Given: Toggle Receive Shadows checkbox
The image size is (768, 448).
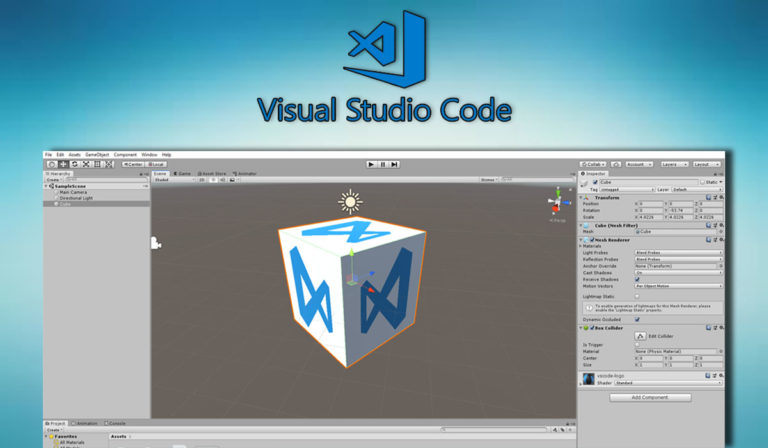Looking at the screenshot, I should click(637, 280).
